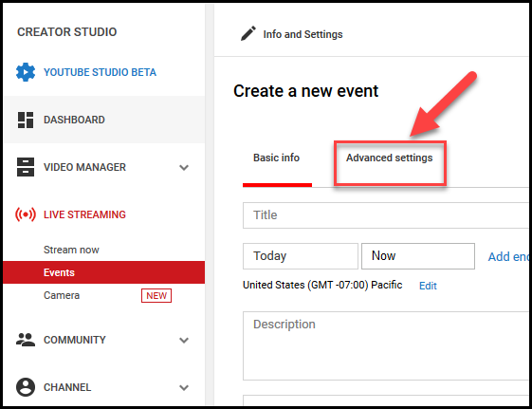Click the Video Manager drawer icon
The height and width of the screenshot is (409, 532).
tap(26, 167)
